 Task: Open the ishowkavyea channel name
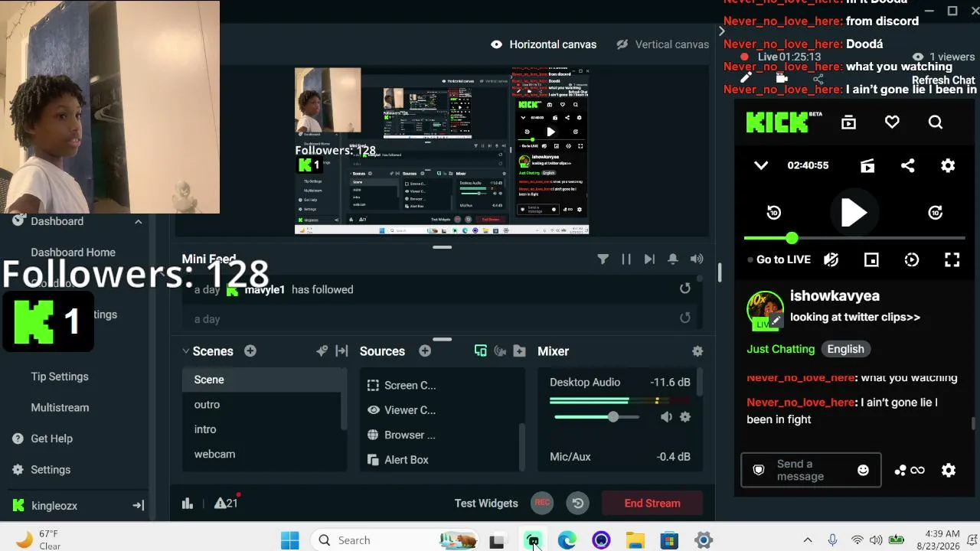[x=835, y=296]
